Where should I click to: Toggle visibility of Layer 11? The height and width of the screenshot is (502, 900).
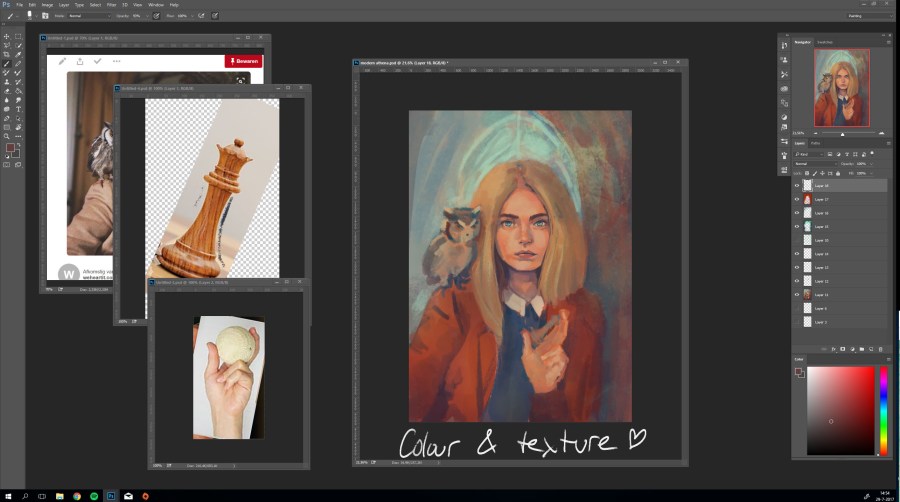click(x=797, y=295)
